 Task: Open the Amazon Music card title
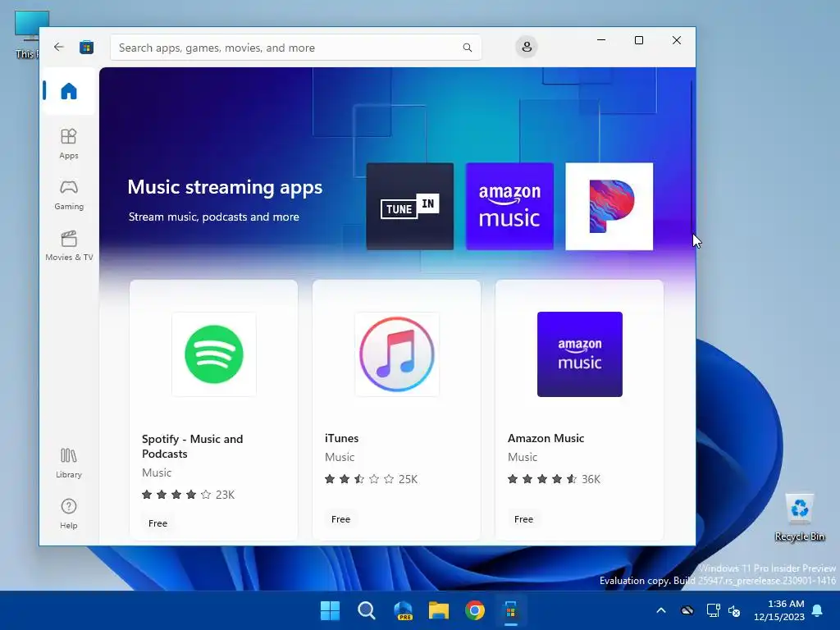(546, 438)
